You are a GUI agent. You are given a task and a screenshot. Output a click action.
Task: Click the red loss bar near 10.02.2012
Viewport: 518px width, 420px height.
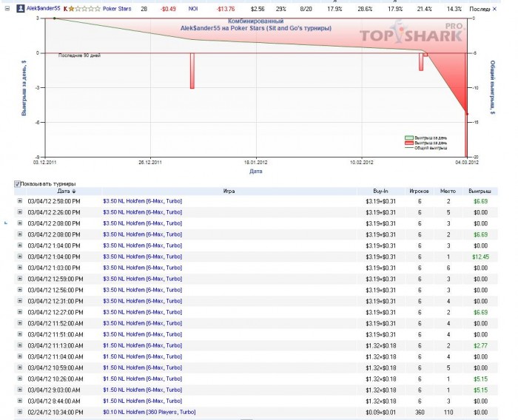[421, 62]
